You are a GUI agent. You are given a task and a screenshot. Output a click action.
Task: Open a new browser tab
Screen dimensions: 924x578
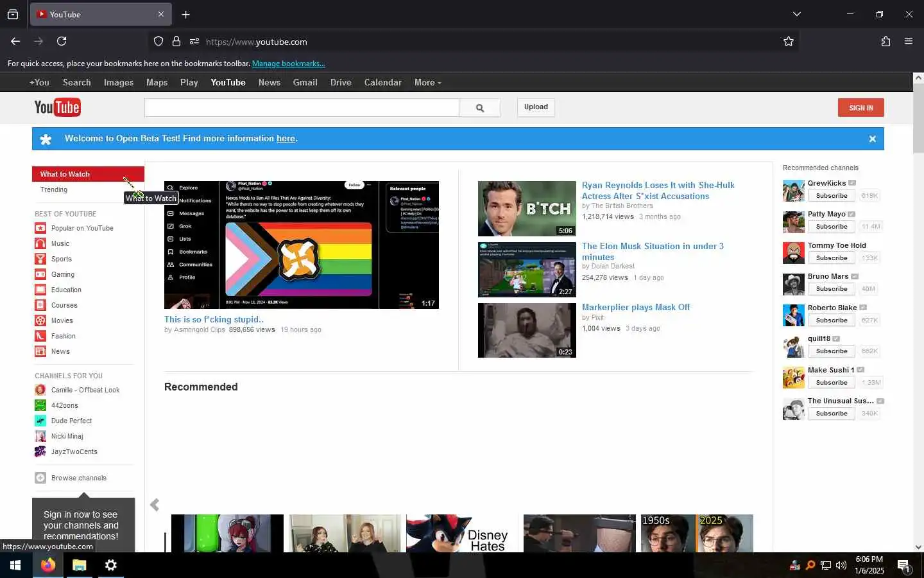(x=185, y=14)
